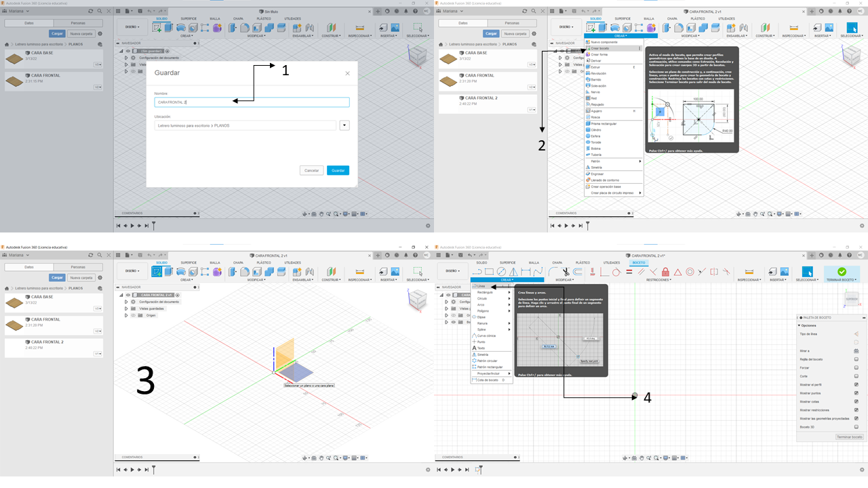
Task: Toggle the Mostrar restricciones checkbox
Action: point(856,410)
